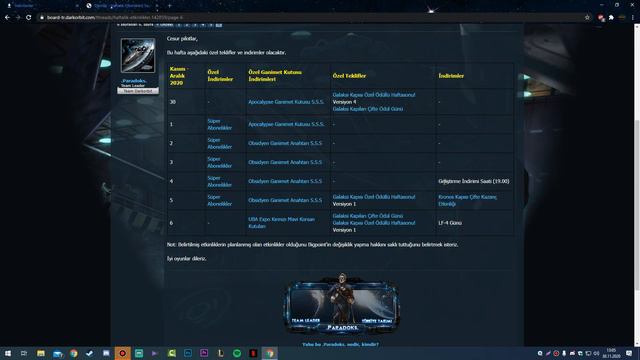
Task: Select the 'İndirimler' column header
Action: pos(451,76)
